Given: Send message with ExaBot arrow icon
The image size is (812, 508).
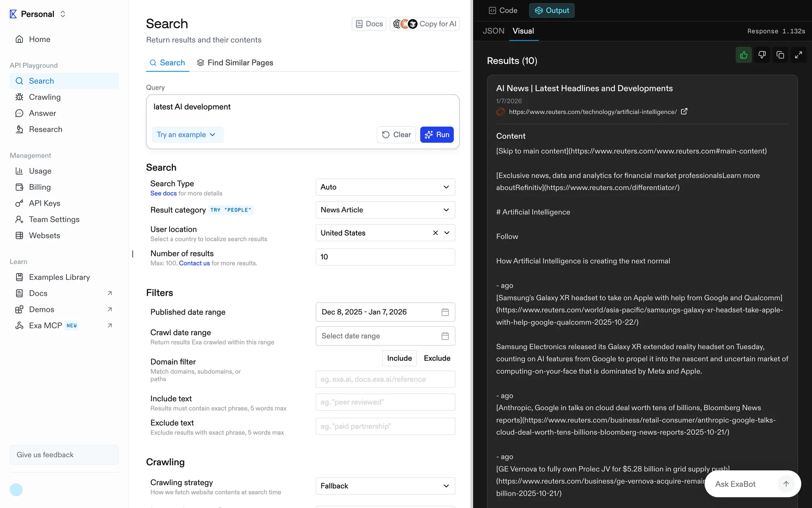Looking at the screenshot, I should click(x=786, y=484).
